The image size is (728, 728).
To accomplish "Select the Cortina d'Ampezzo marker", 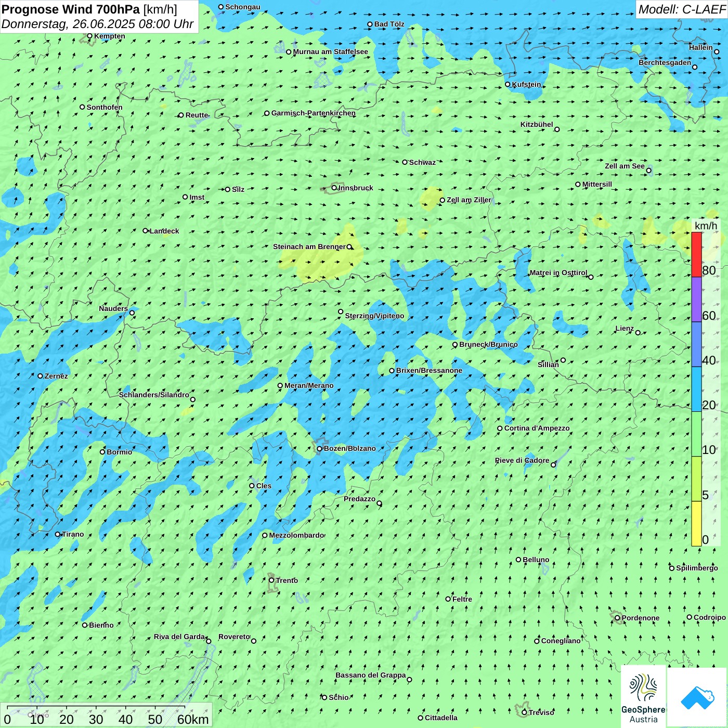I will tap(500, 428).
